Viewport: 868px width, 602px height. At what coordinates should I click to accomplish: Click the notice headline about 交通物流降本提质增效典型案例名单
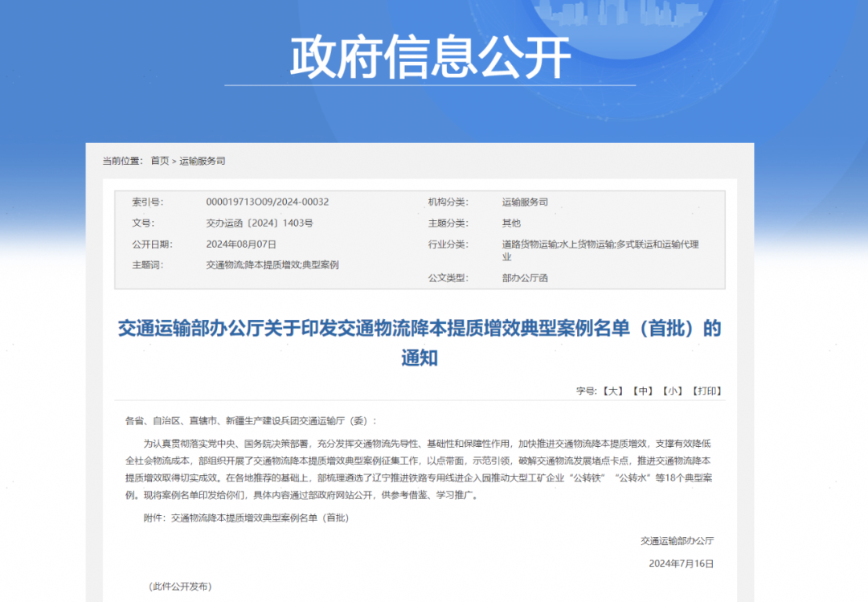tap(420, 328)
